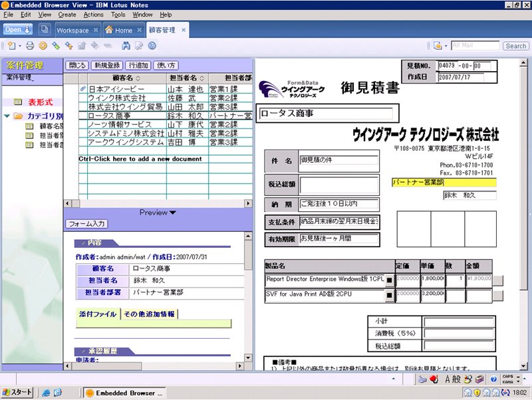
Task: Click down arrow of preview pane scrollbar
Action: 248,357
